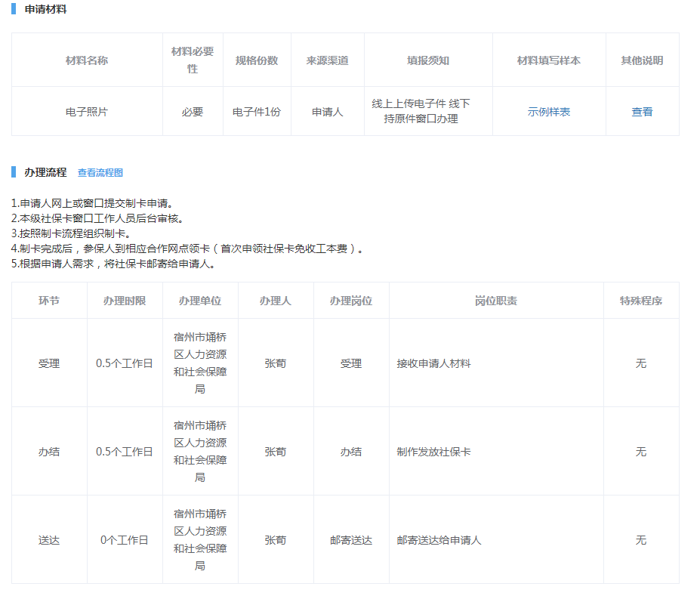This screenshot has width=700, height=599.
Task: Select the 岗位职责 column header
Action: coord(496,301)
